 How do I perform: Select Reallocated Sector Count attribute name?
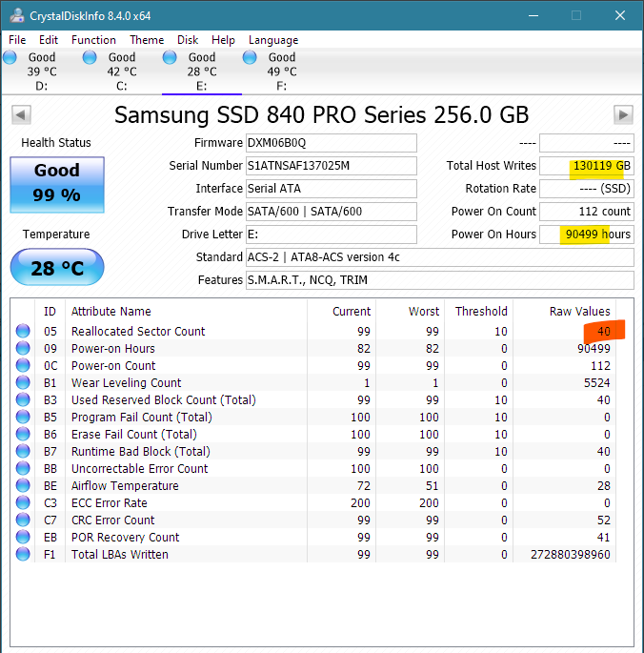click(138, 332)
